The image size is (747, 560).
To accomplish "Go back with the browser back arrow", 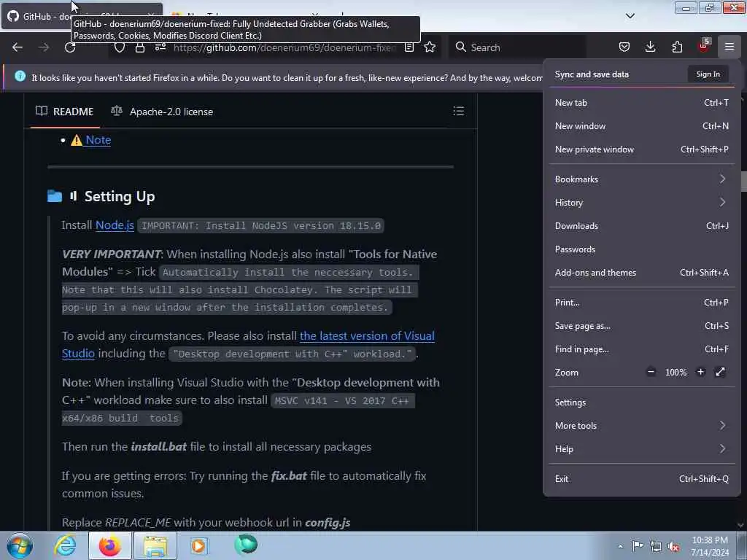I will pyautogui.click(x=18, y=47).
